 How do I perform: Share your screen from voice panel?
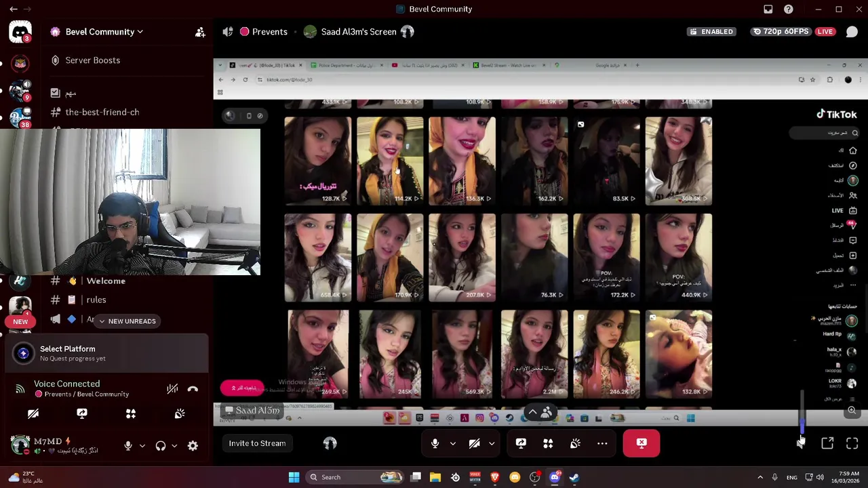(82, 413)
